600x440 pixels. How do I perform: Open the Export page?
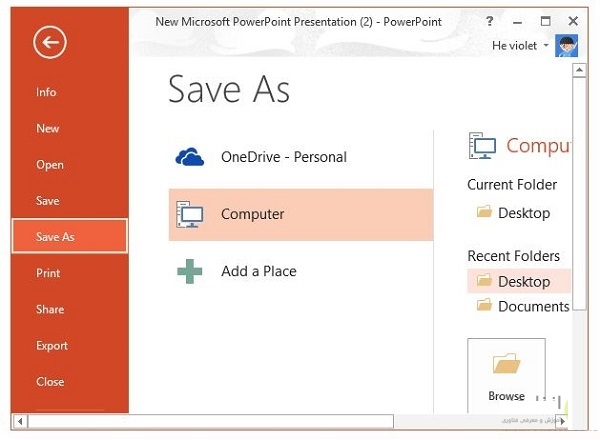(52, 346)
